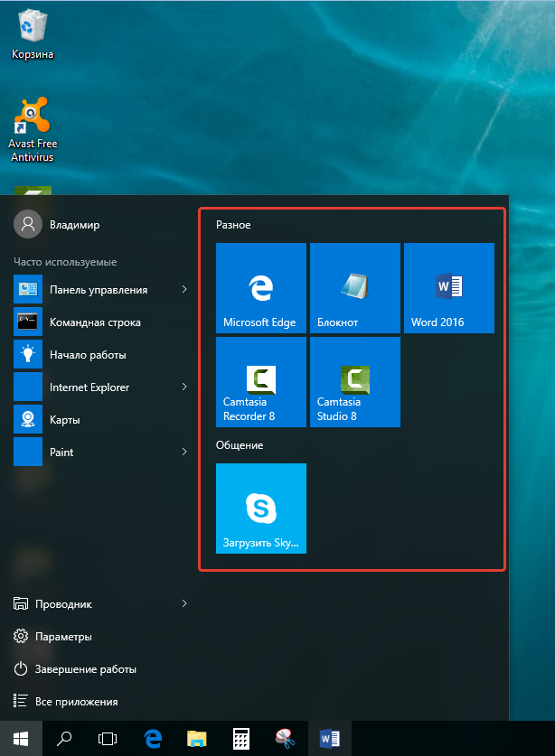The image size is (555, 756).
Task: Launch Edge from the taskbar
Action: [153, 738]
